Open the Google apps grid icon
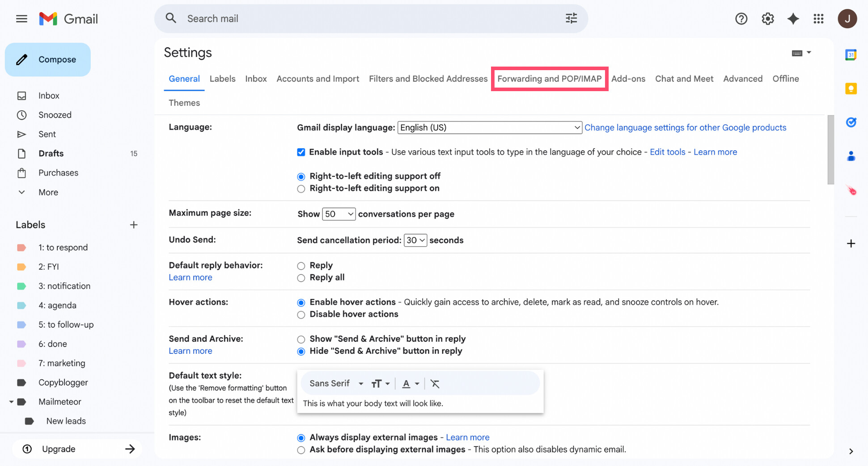Screen dimensions: 868x466 click(819, 18)
